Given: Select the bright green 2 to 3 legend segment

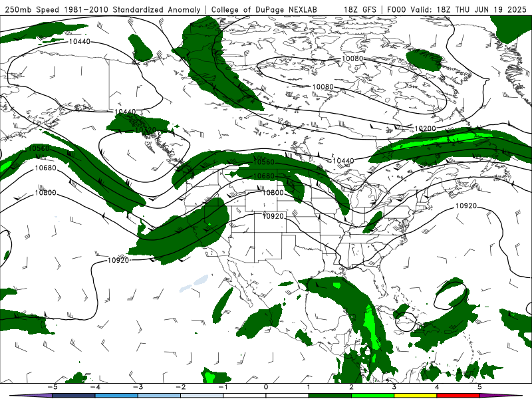Looking at the screenshot, I should tap(372, 396).
